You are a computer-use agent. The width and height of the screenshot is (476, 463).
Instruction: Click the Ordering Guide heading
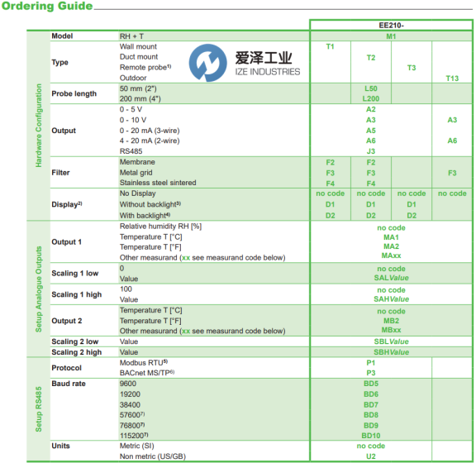point(47,6)
